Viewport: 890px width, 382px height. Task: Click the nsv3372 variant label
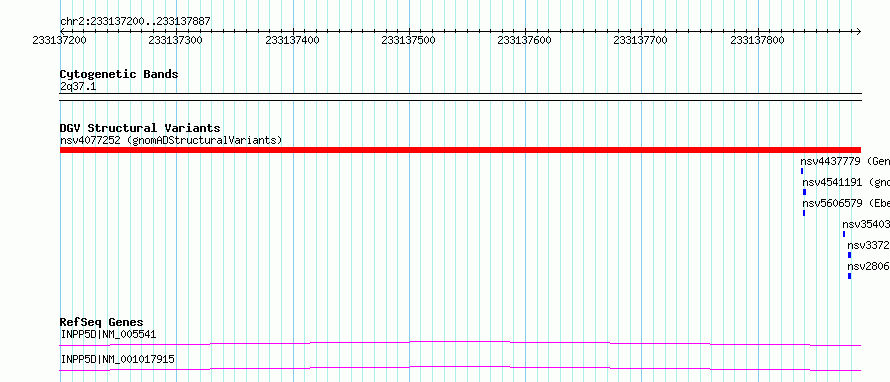pyautogui.click(x=868, y=246)
